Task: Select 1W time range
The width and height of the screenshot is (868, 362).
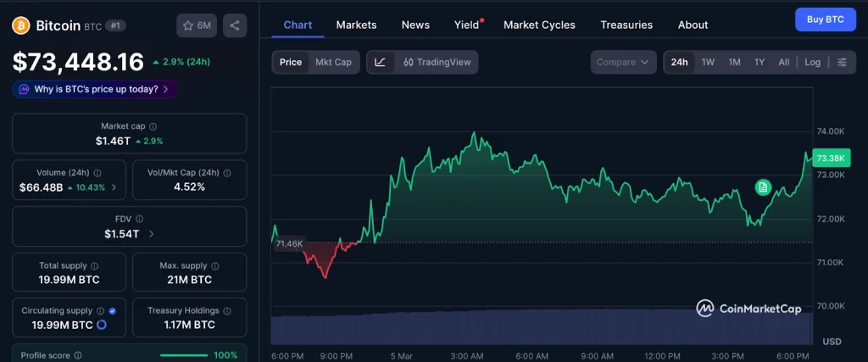Action: [708, 62]
